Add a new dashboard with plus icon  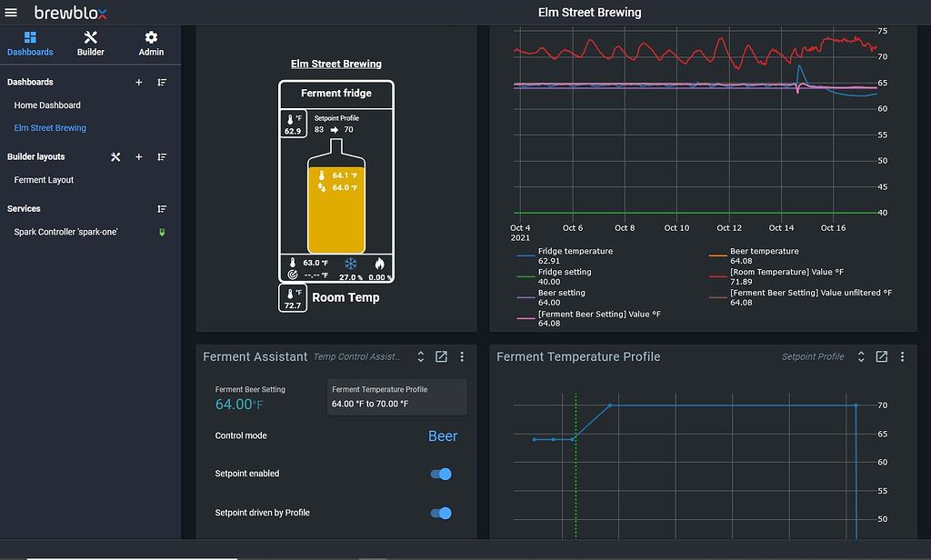[x=139, y=82]
